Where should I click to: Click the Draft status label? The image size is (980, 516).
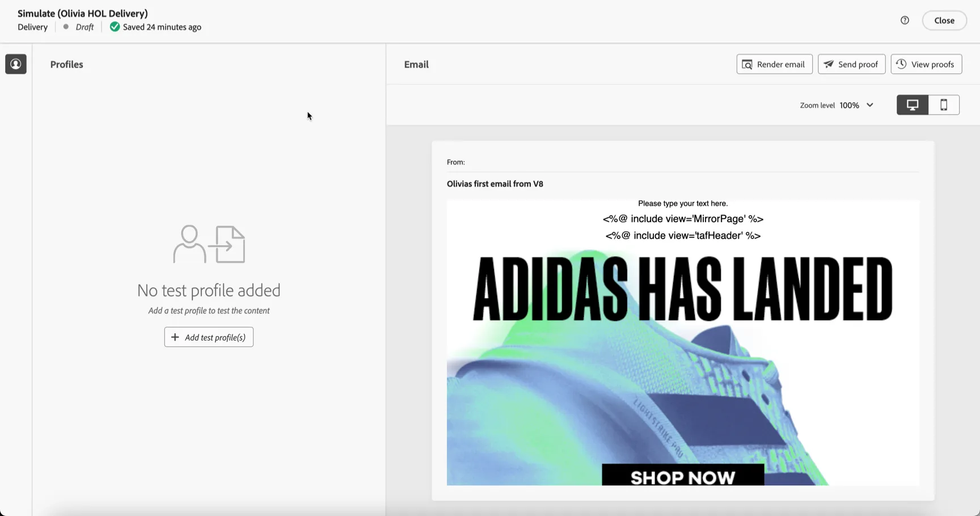[x=85, y=27]
